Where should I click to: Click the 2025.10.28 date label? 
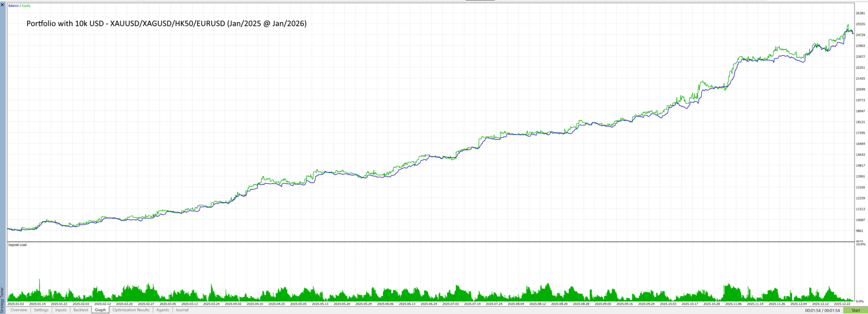click(x=712, y=304)
